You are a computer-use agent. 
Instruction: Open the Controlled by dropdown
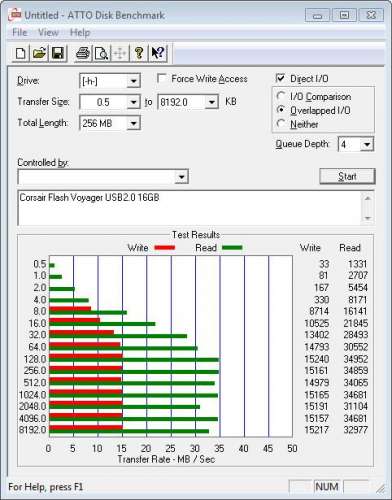click(181, 176)
